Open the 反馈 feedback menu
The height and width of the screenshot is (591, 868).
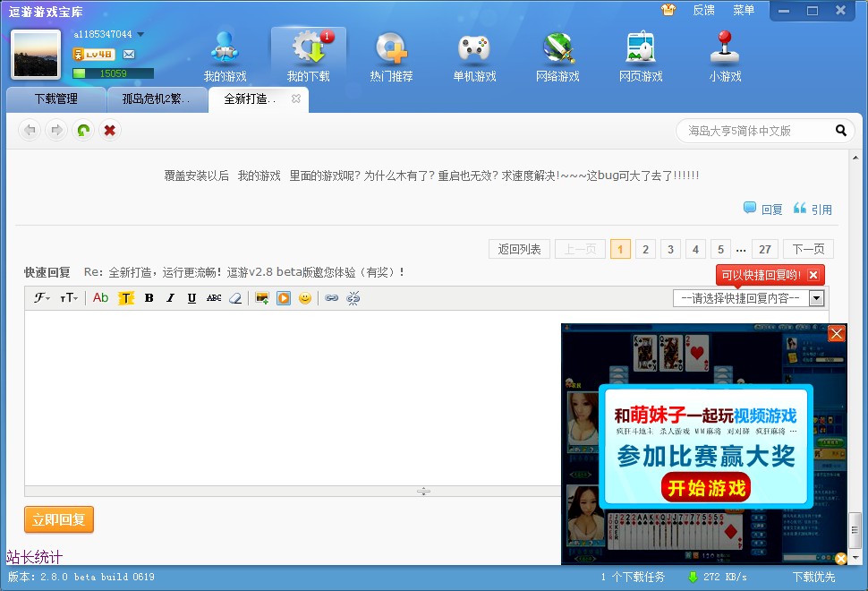703,10
